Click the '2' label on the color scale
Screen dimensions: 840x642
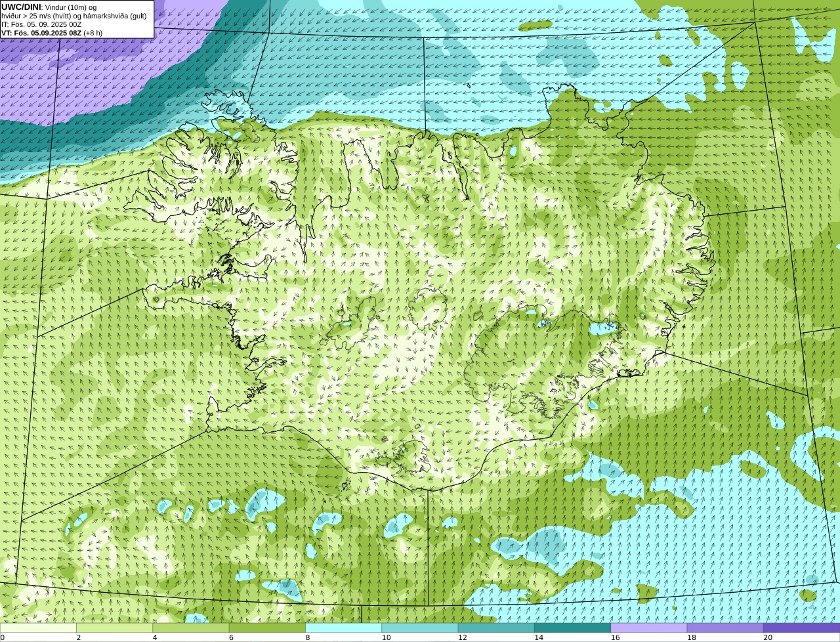[x=79, y=637]
